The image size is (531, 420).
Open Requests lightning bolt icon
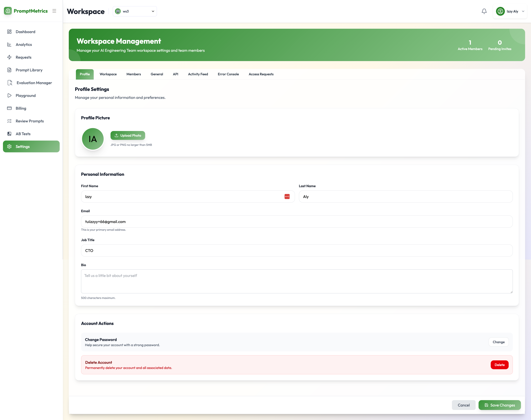point(9,57)
